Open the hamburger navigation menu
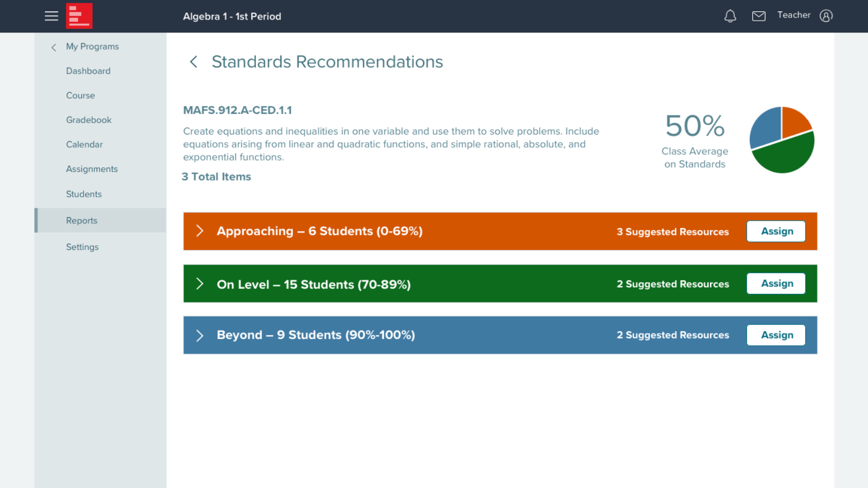Screen dimensions: 868x488 tap(52, 16)
